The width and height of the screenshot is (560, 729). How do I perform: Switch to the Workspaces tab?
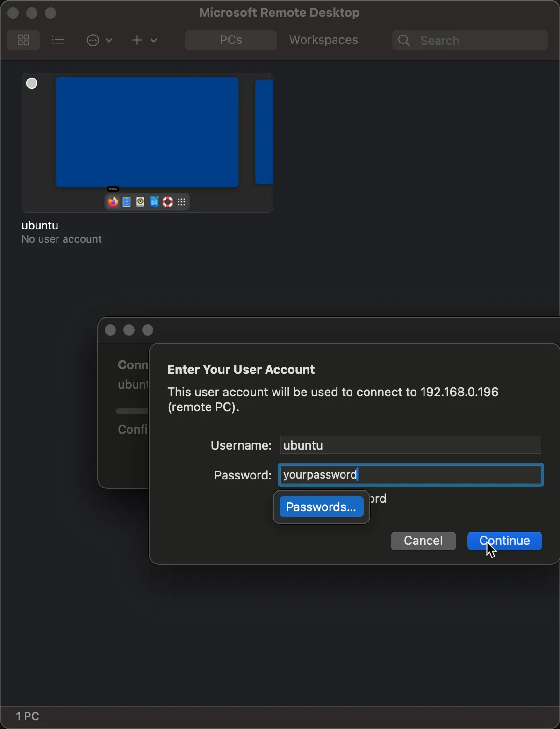[x=323, y=40]
